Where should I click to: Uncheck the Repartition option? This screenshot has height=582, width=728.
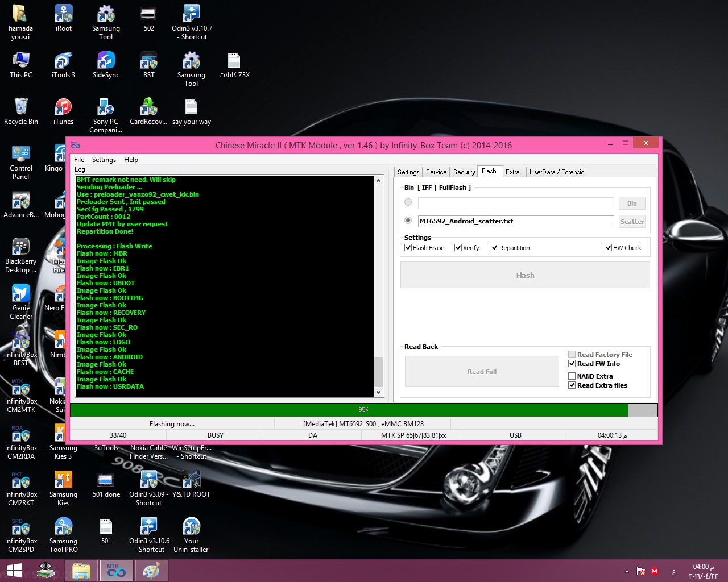(x=494, y=248)
